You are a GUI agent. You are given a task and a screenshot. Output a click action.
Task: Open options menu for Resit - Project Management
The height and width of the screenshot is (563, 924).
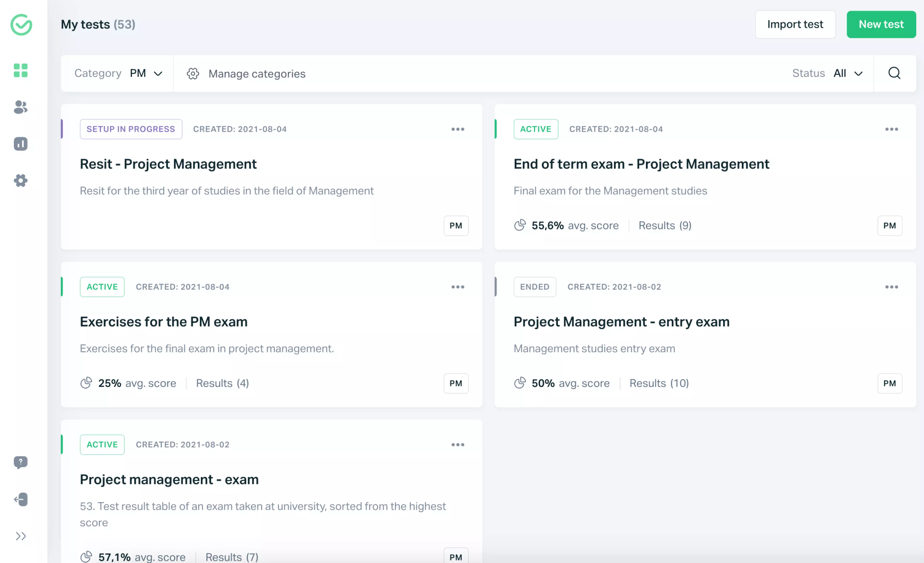click(x=458, y=129)
